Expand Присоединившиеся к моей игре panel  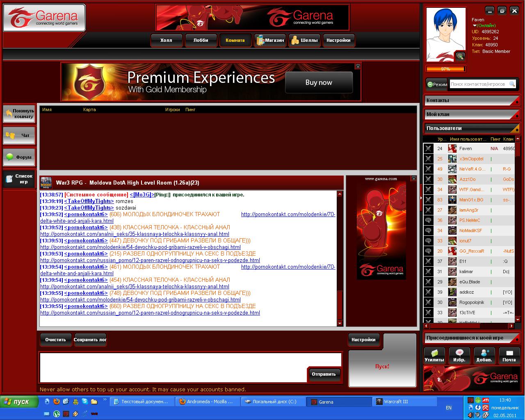tap(472, 338)
